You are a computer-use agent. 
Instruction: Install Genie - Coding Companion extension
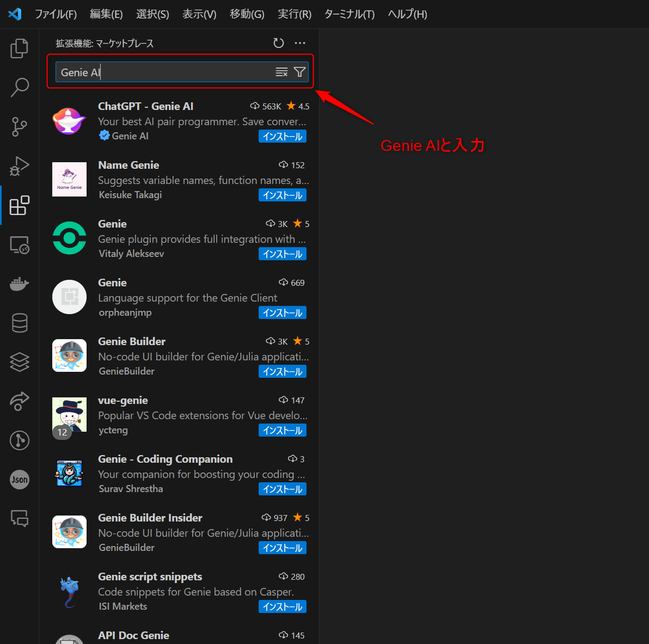click(283, 489)
